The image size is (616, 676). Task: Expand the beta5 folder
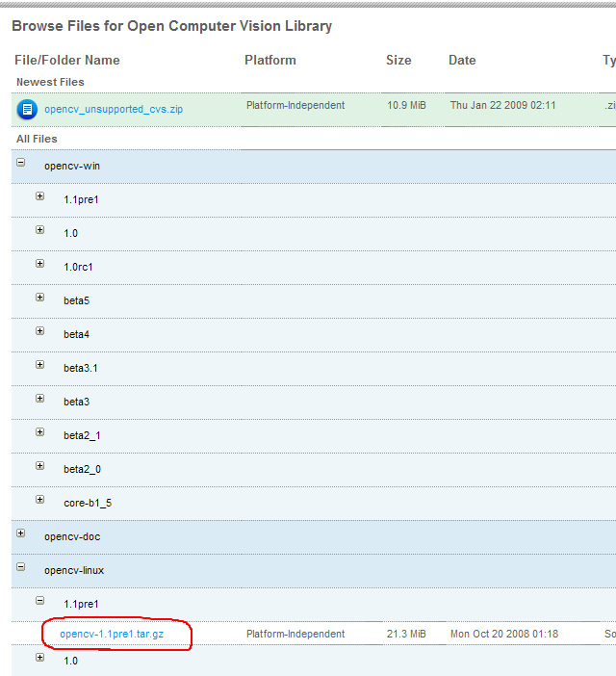tap(40, 297)
